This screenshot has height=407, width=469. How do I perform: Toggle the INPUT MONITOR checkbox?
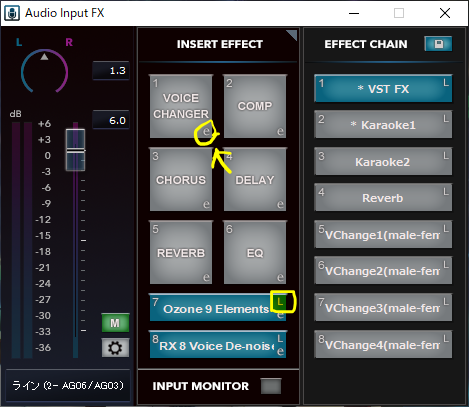pos(271,386)
